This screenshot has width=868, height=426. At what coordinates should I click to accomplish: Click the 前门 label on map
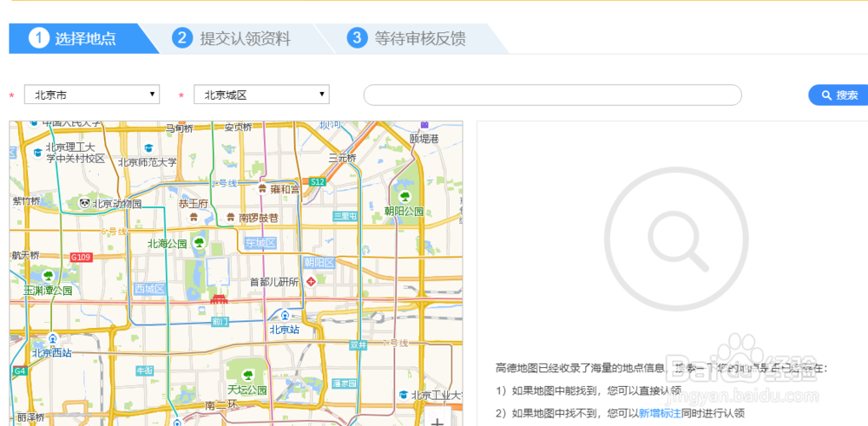220,321
